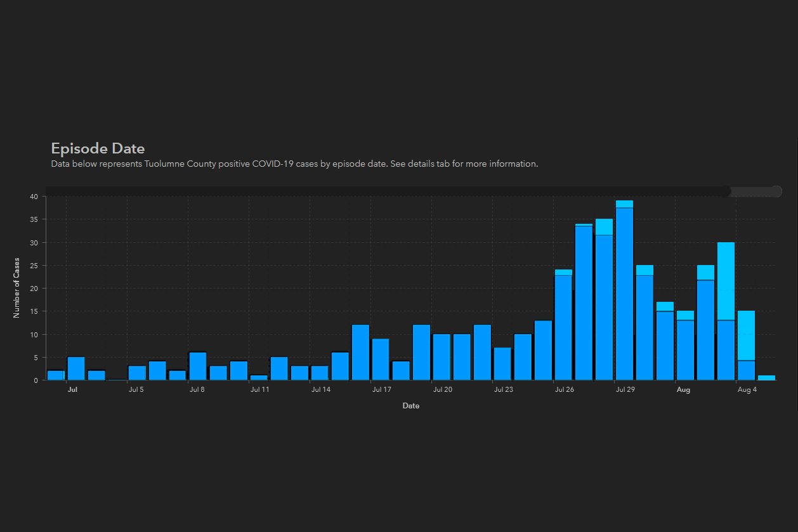Click the 'Jul 23' x-axis label
Viewport: 798px width, 532px height.
(x=503, y=390)
